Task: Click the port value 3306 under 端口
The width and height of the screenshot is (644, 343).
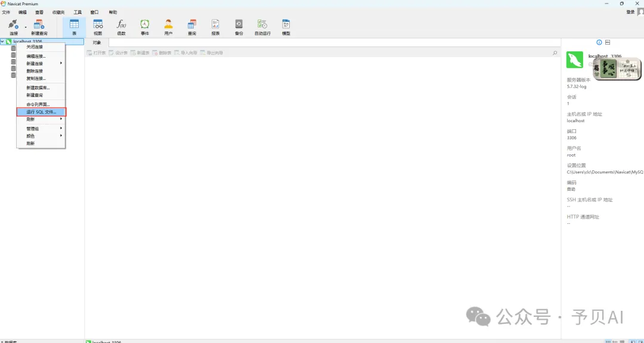Action: (571, 138)
